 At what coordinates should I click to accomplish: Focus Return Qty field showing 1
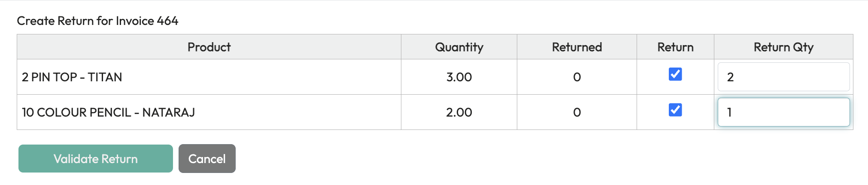(x=783, y=112)
